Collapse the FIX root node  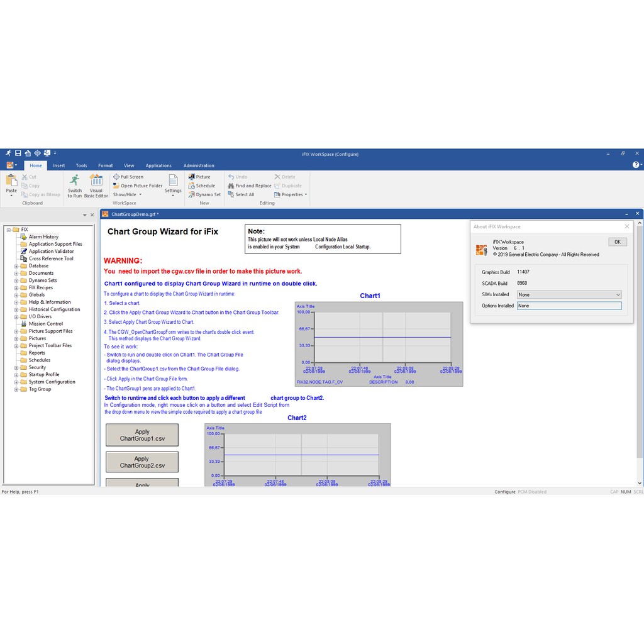pos(9,230)
